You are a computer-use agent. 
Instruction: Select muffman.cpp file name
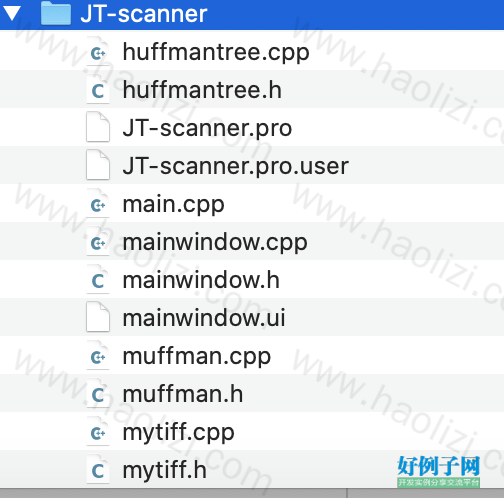197,357
